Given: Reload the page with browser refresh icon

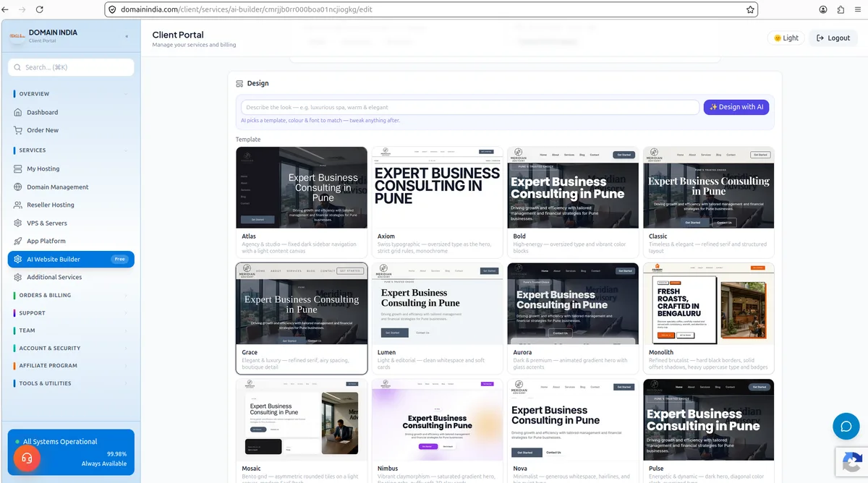Looking at the screenshot, I should 39,9.
